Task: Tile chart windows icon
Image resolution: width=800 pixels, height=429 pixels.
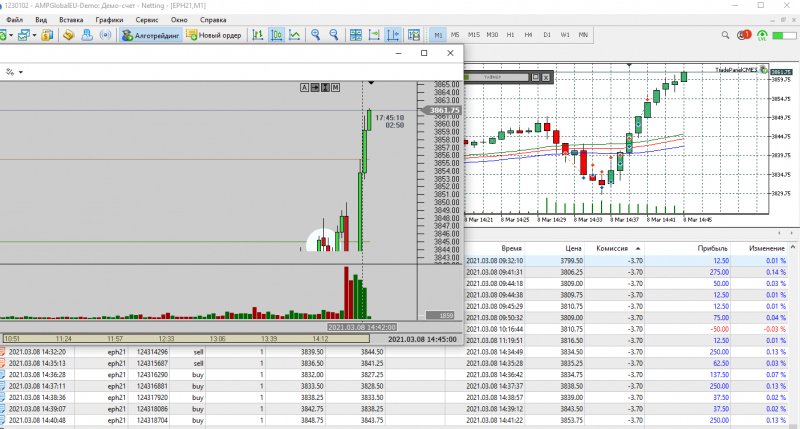Action: point(356,35)
